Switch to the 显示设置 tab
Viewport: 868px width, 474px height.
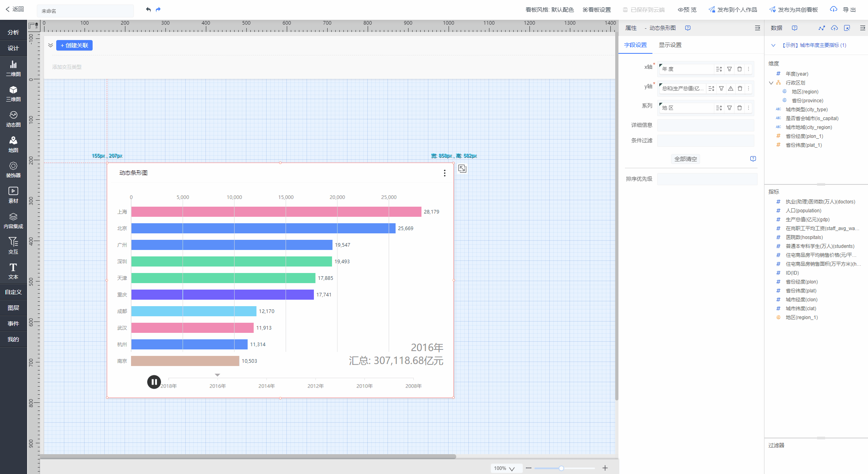[670, 45]
